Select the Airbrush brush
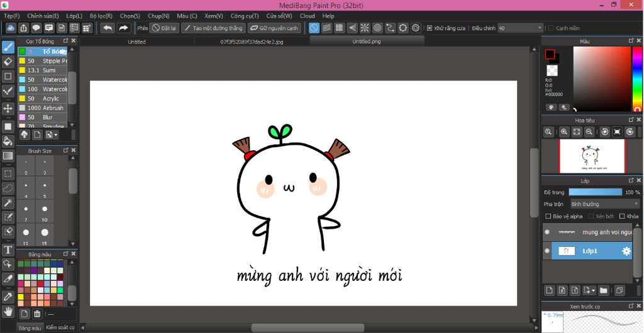This screenshot has width=644, height=333. (x=42, y=108)
